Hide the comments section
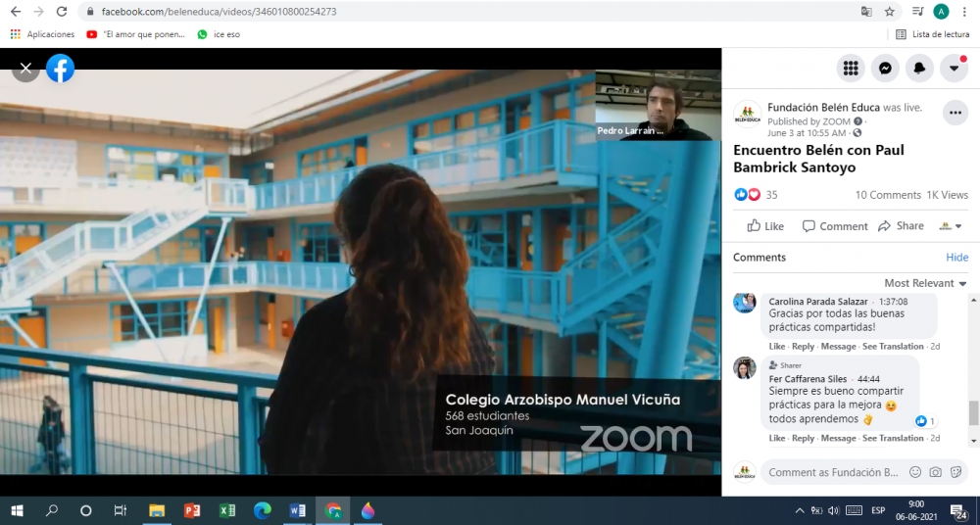Screen dimensions: 980x525 point(956,258)
